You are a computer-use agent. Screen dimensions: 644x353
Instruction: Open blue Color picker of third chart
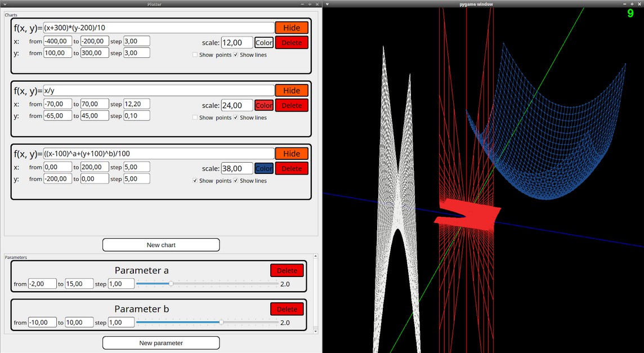[263, 168]
